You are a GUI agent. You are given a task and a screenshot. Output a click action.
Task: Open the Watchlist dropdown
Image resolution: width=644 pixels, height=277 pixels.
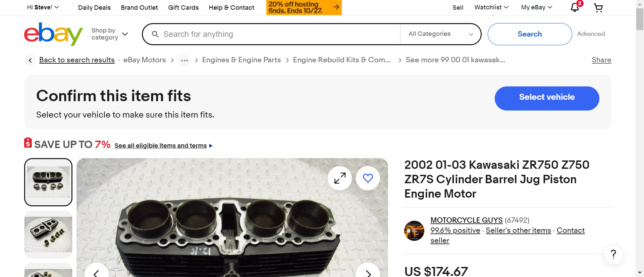tap(491, 7)
